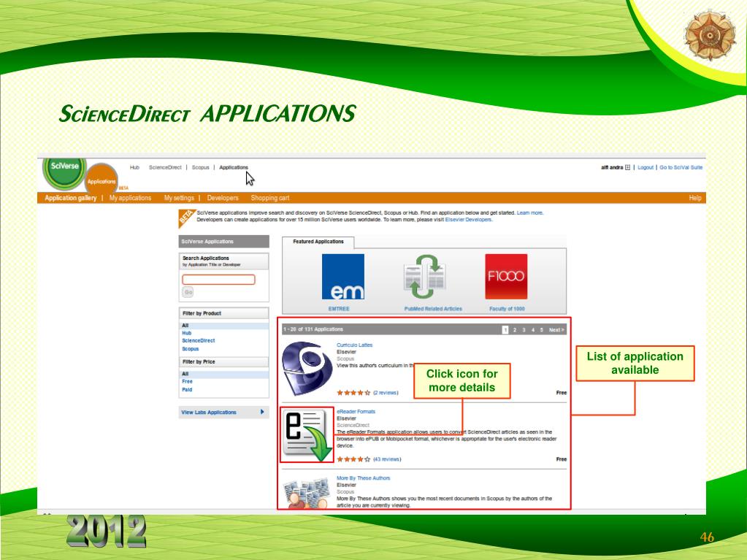
Task: Click Next page link
Action: [x=556, y=330]
